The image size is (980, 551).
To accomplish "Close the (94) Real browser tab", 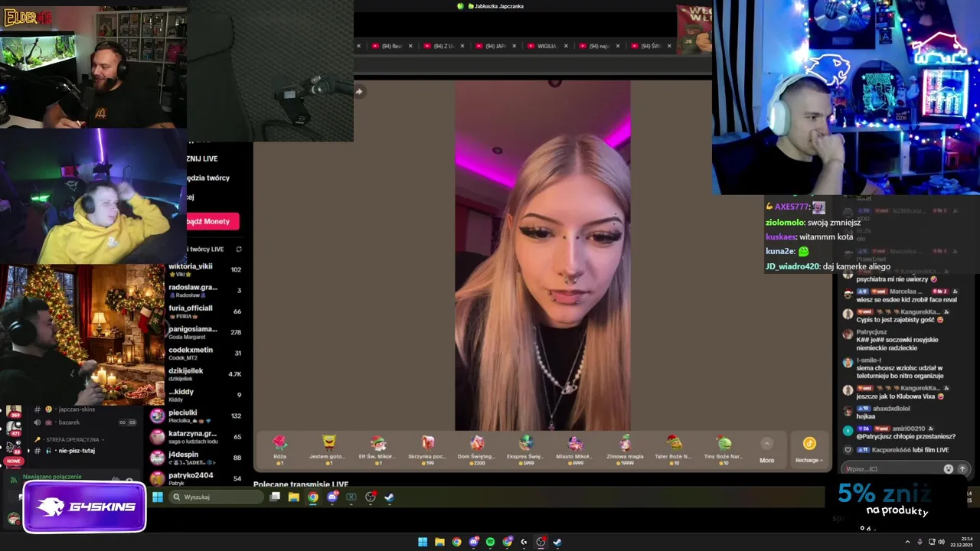I will click(x=410, y=46).
